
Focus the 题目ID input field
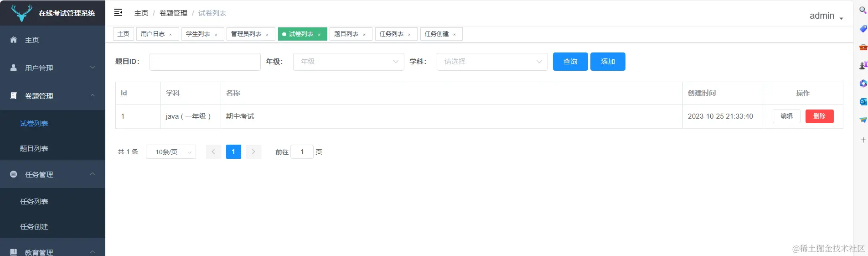(205, 62)
